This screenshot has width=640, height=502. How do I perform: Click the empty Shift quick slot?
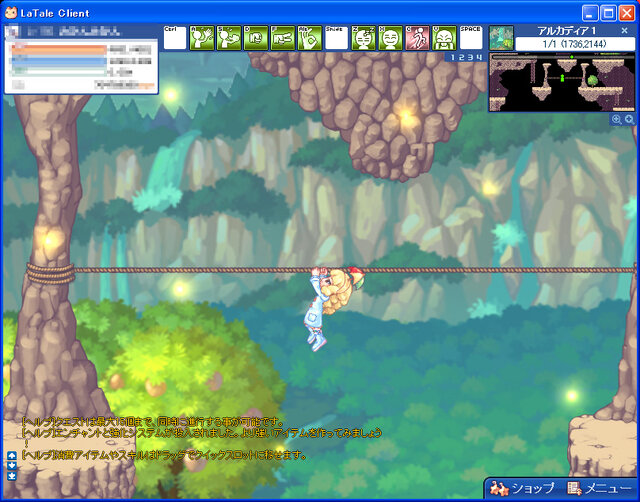336,38
